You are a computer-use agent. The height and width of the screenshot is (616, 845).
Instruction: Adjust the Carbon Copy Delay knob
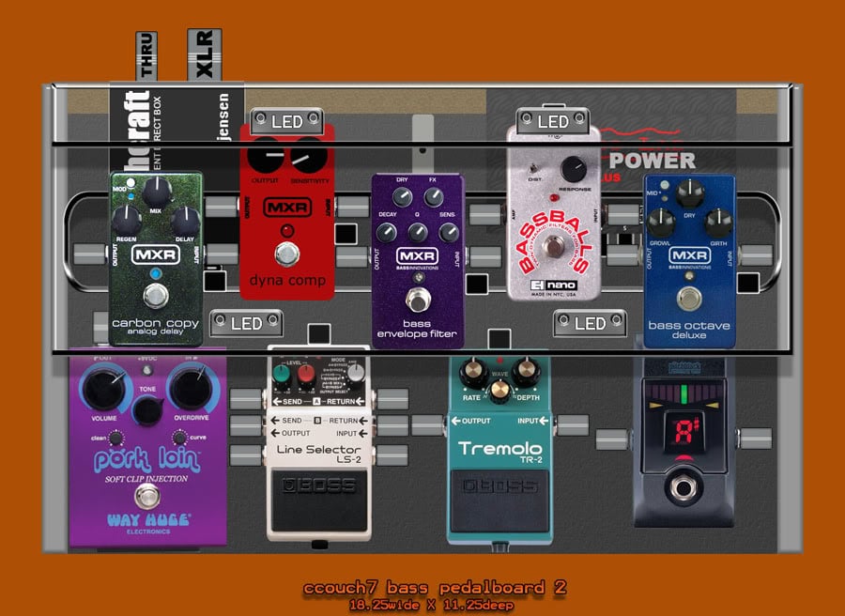186,221
